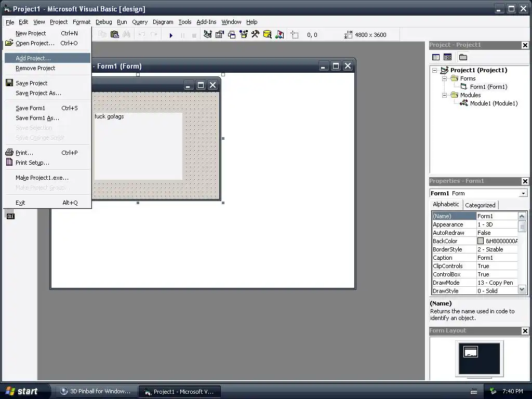Screen dimensions: 532x399
Task: Switch to 3D Pinball taskbar button
Action: click(96, 392)
